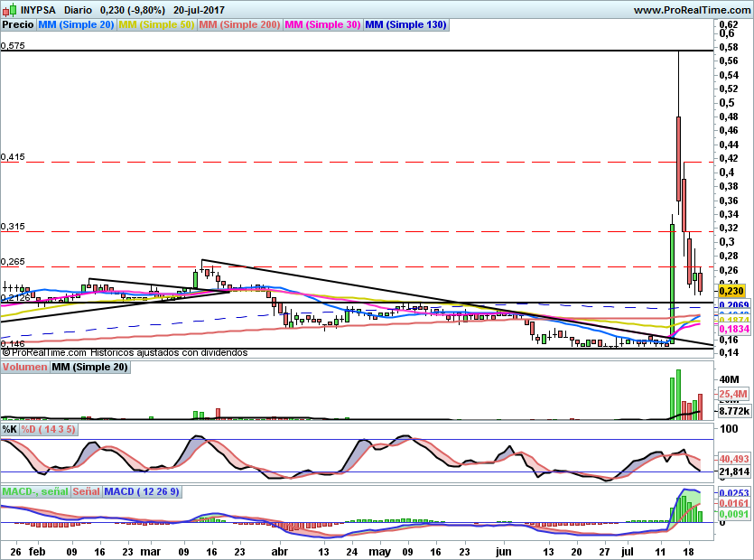Open the MACD (12 26 9) label
The image size is (754, 560).
[142, 491]
